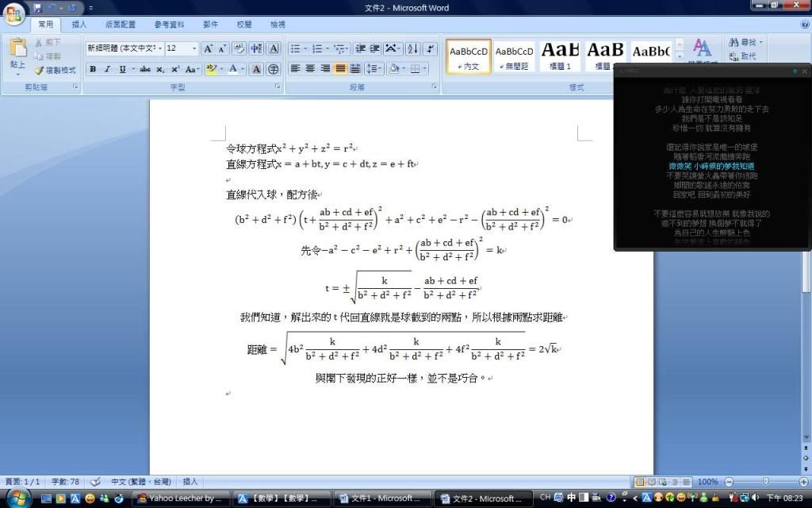Click the 複製 (Copy) button
812x508 pixels.
click(48, 56)
